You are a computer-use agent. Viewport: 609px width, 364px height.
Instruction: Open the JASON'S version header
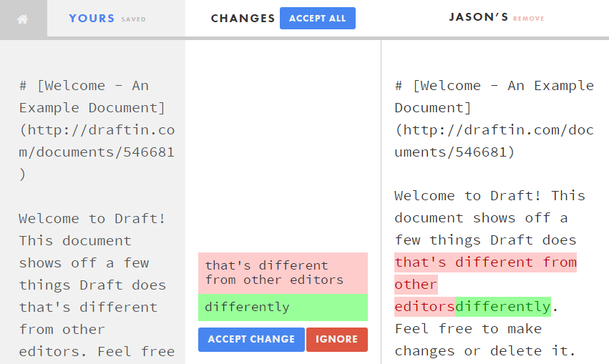coord(479,17)
